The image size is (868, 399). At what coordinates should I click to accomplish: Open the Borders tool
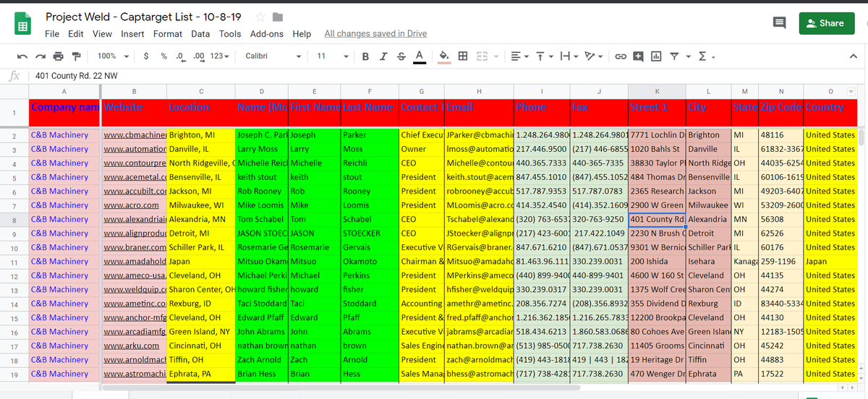pyautogui.click(x=462, y=56)
